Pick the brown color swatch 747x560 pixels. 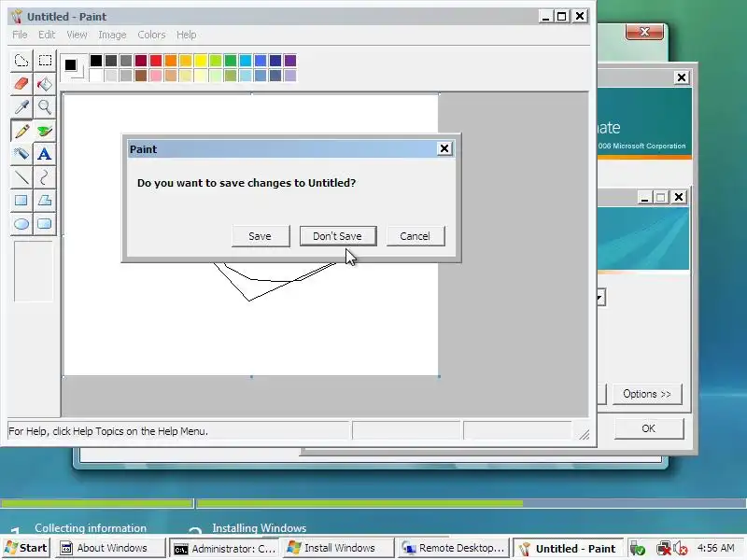(141, 76)
